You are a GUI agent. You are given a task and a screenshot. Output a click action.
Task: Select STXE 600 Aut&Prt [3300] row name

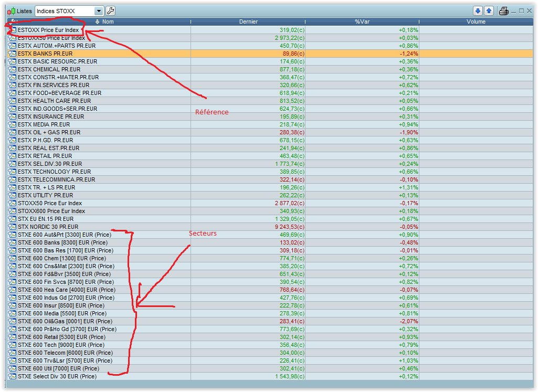pos(65,235)
